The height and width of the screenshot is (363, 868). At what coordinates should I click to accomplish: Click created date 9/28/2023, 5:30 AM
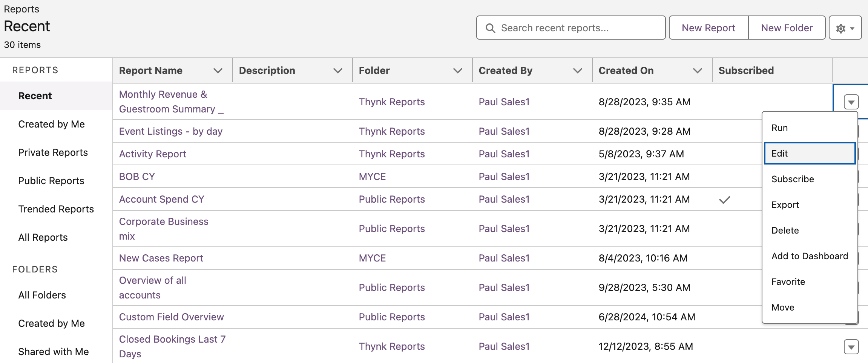644,288
